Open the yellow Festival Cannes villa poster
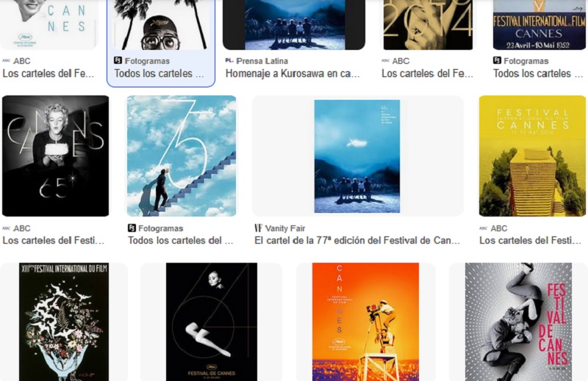Screen dimensions: 588x381 click(x=532, y=156)
